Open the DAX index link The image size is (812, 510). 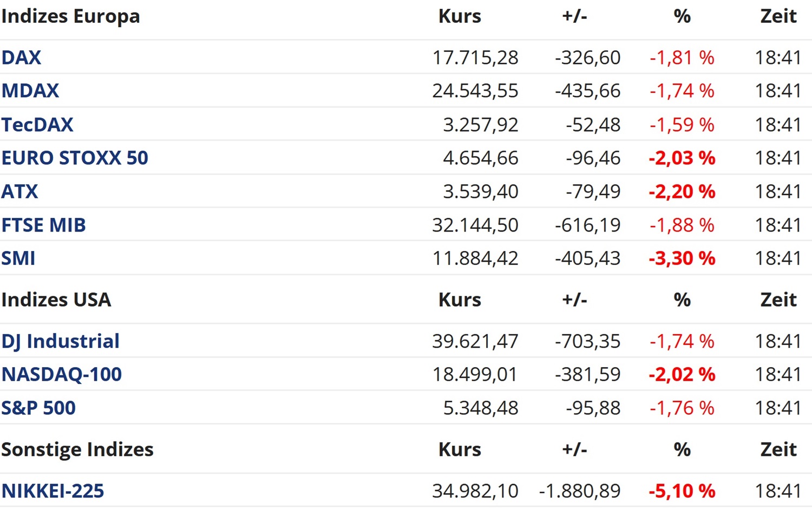(21, 57)
